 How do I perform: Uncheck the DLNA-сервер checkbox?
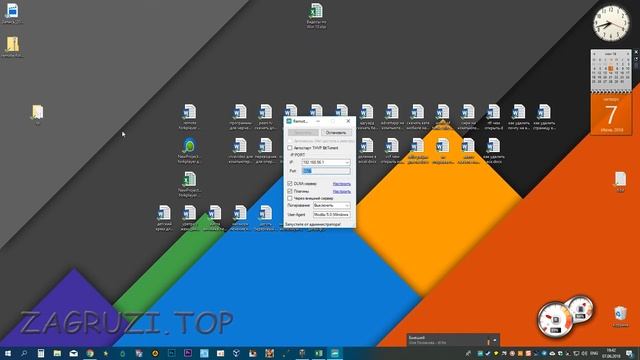coord(290,184)
